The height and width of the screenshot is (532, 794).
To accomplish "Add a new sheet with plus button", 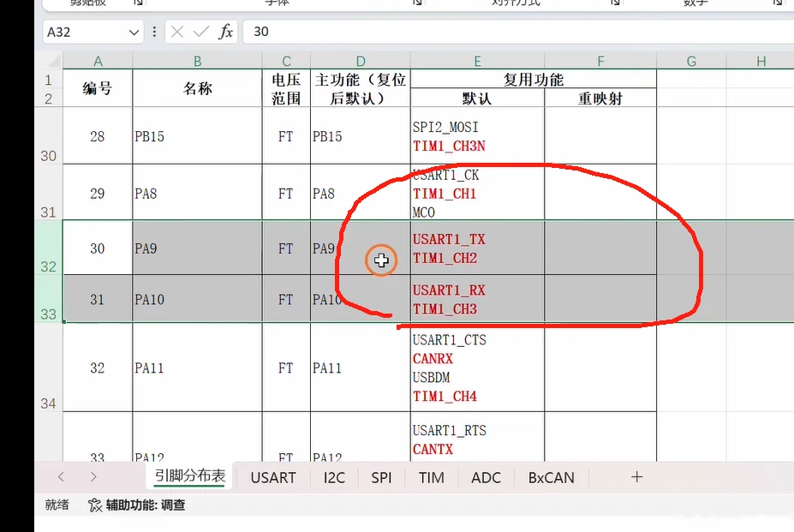I will coord(637,477).
